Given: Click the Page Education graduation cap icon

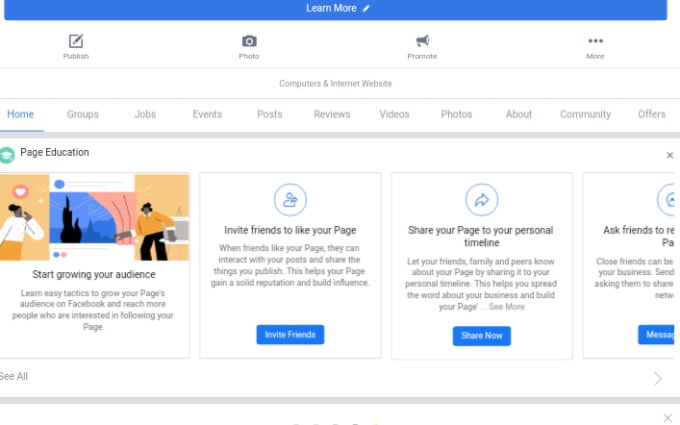Looking at the screenshot, I should [7, 155].
